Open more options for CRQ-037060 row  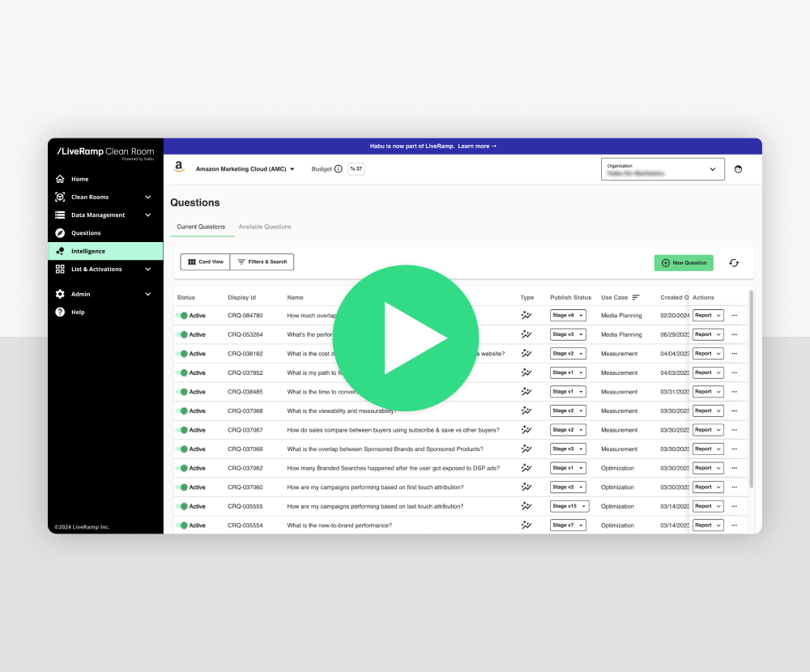[735, 487]
